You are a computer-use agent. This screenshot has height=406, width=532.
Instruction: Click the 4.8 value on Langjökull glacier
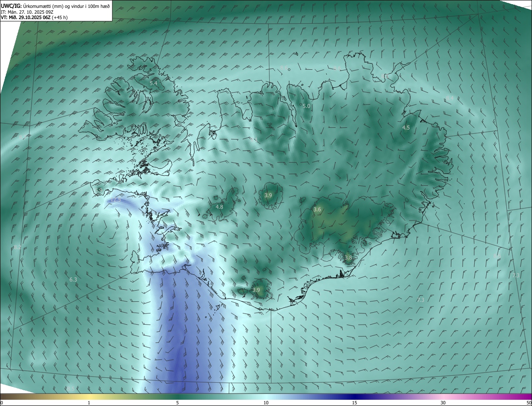[x=219, y=207]
